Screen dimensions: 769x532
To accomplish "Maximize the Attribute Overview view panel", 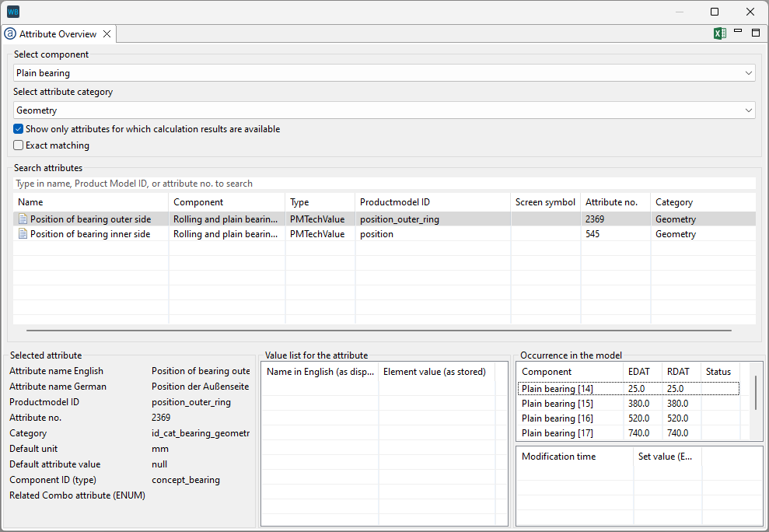I will coord(756,33).
